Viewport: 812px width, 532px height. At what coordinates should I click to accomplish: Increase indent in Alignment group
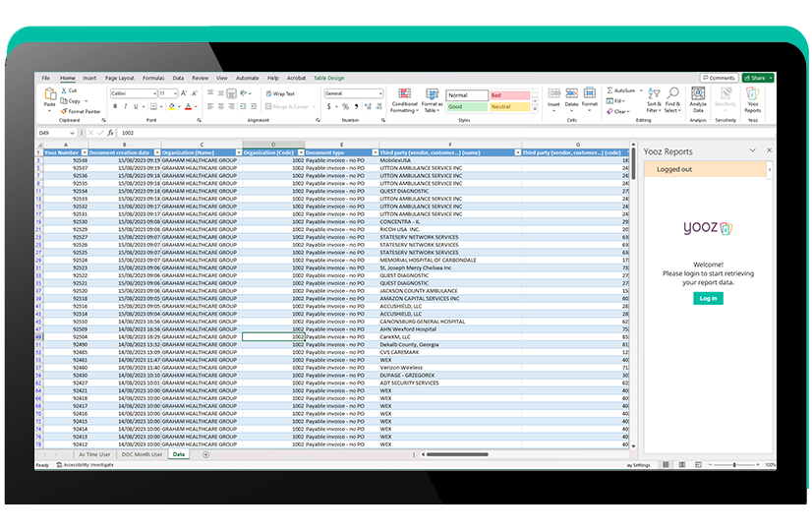click(x=254, y=106)
